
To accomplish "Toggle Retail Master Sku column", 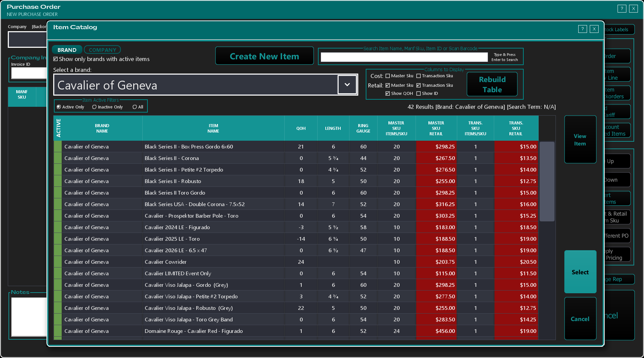I will pyautogui.click(x=388, y=85).
